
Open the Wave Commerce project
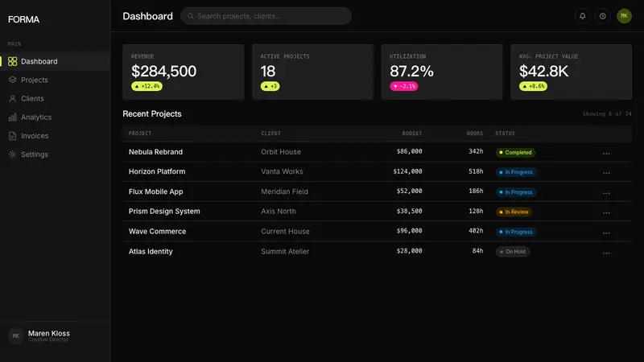(x=157, y=232)
